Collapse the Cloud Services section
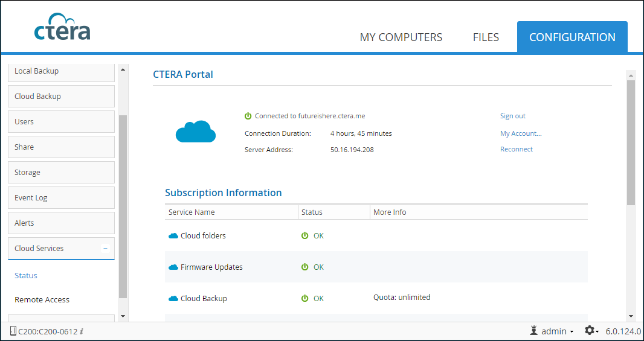This screenshot has height=341, width=644. (105, 248)
